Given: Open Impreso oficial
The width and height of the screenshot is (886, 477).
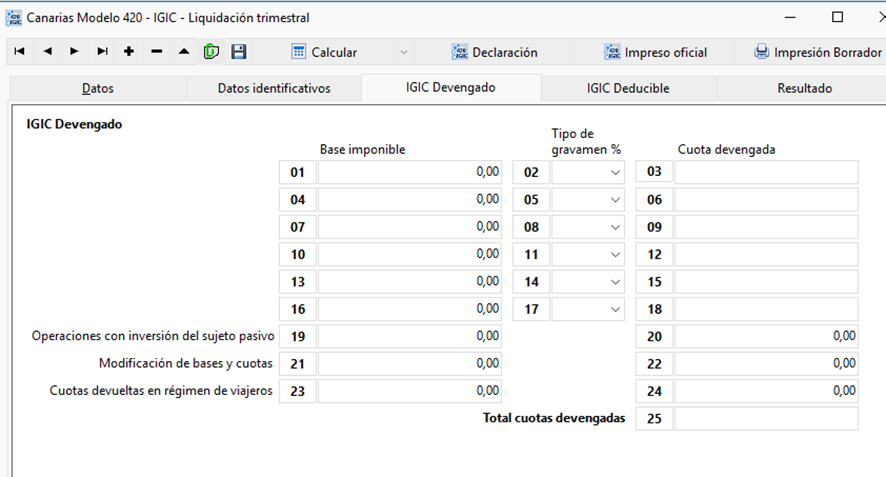Looking at the screenshot, I should [655, 52].
